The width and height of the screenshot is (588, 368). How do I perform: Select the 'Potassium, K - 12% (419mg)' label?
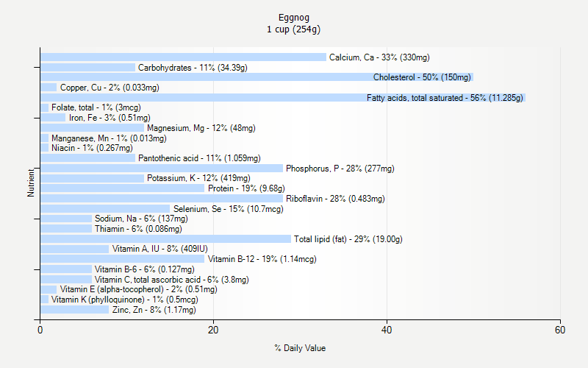click(x=198, y=178)
